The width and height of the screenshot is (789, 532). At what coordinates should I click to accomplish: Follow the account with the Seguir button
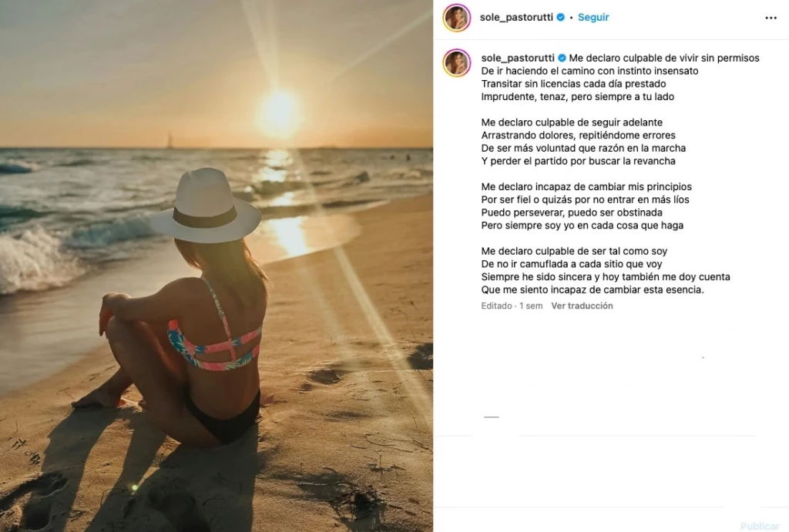[593, 17]
